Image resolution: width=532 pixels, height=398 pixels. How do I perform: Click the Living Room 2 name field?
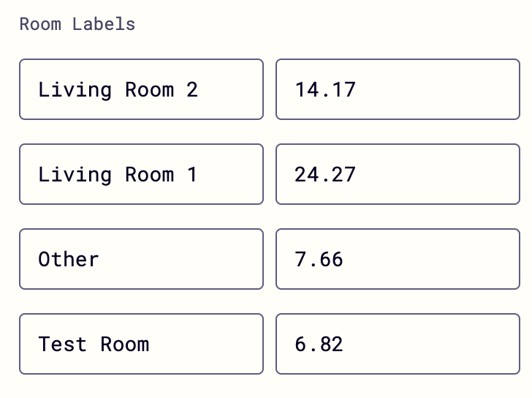[x=141, y=89]
